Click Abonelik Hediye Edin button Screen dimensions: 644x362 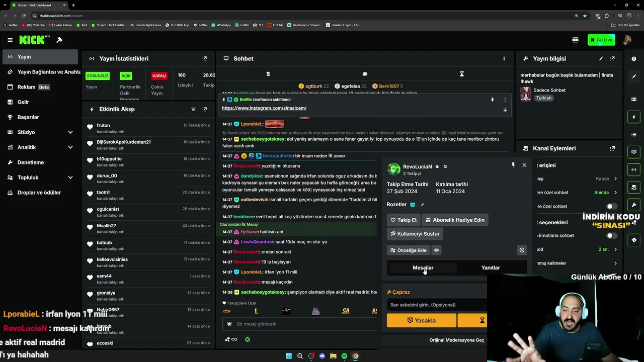455,220
